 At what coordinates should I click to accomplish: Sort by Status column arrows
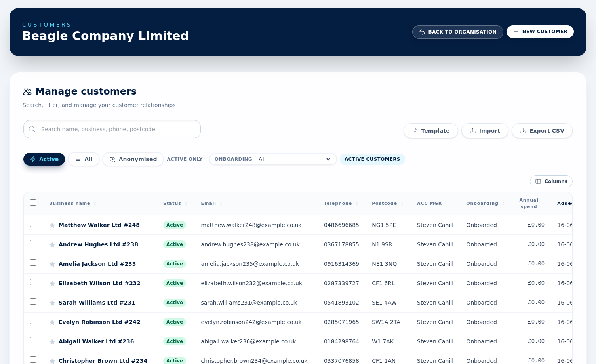[186, 204]
